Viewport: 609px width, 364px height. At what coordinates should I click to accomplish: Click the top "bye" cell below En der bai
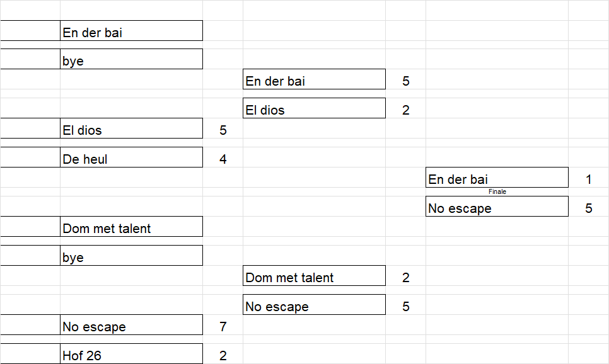131,59
